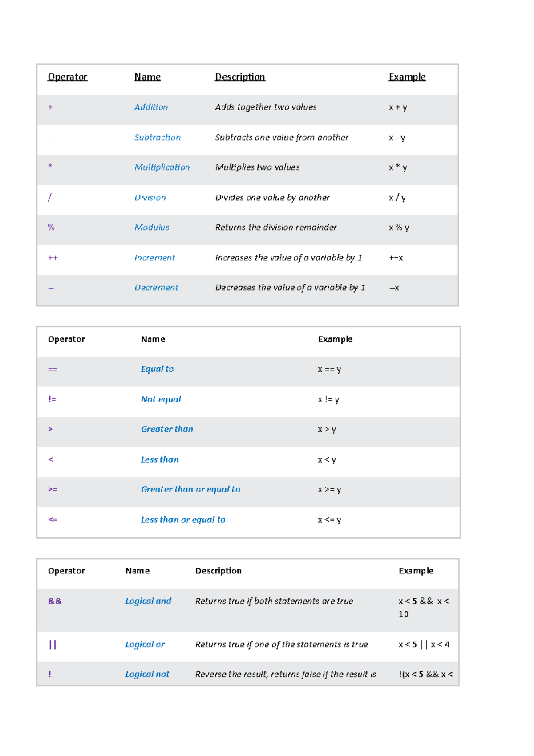Select the "Logical not" operator name
This screenshot has width=534, height=756.
tap(147, 674)
